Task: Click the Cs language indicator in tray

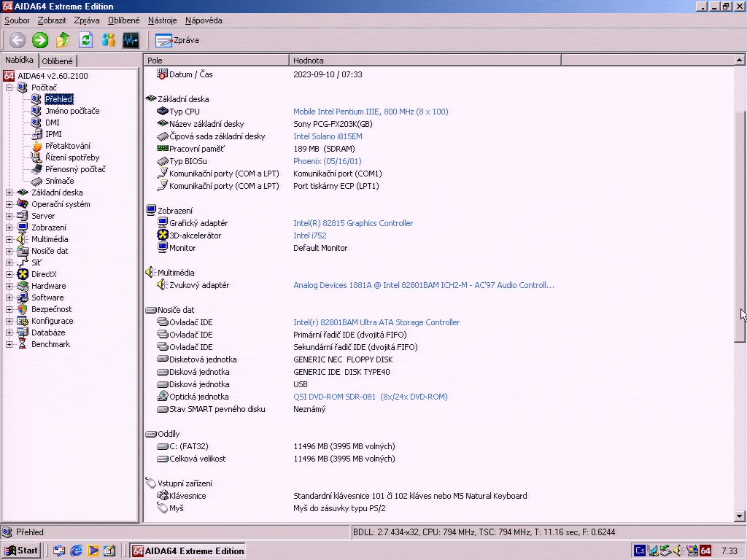Action: click(640, 551)
